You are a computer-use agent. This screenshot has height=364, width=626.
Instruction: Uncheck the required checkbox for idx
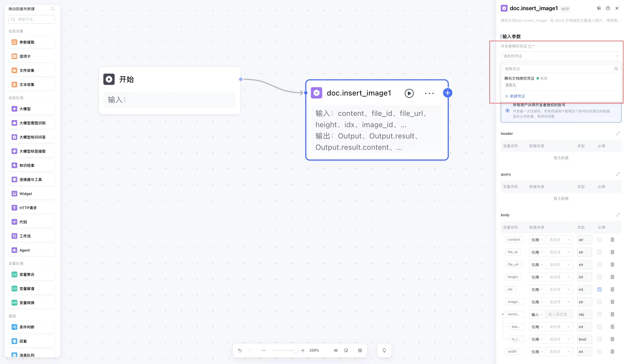point(599,289)
